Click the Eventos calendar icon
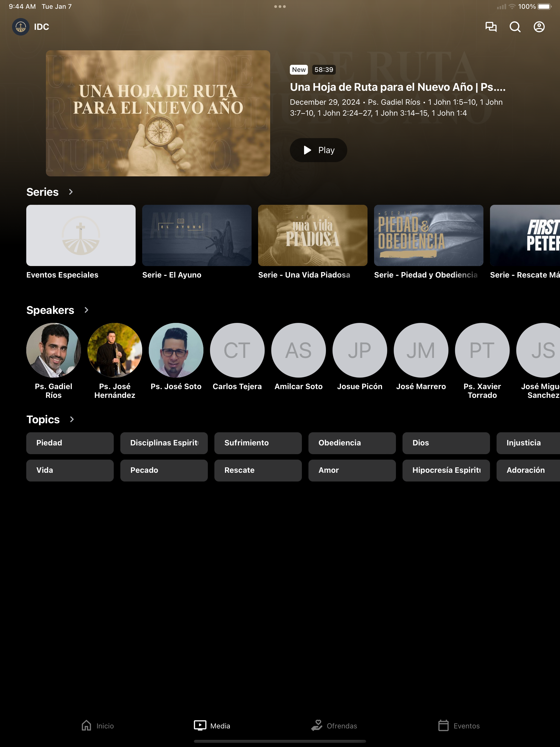560x747 pixels. click(444, 725)
